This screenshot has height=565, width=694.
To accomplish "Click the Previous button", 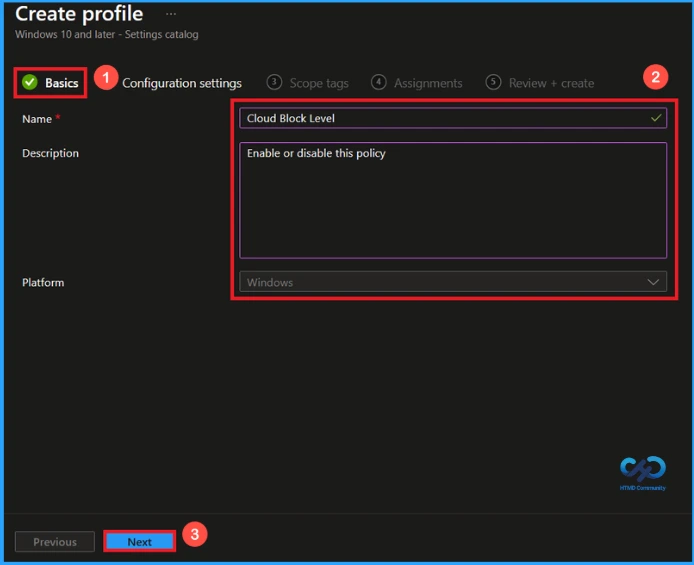I will [55, 542].
